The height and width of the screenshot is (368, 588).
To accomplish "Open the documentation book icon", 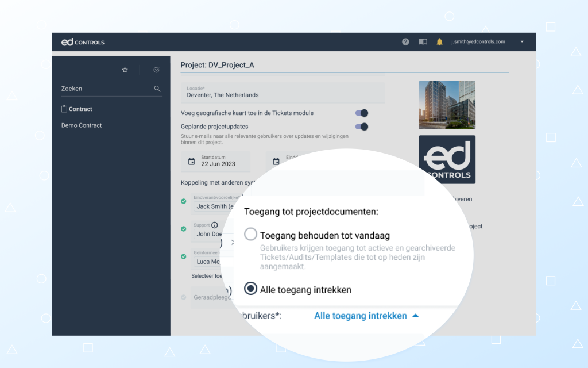I will pos(423,42).
